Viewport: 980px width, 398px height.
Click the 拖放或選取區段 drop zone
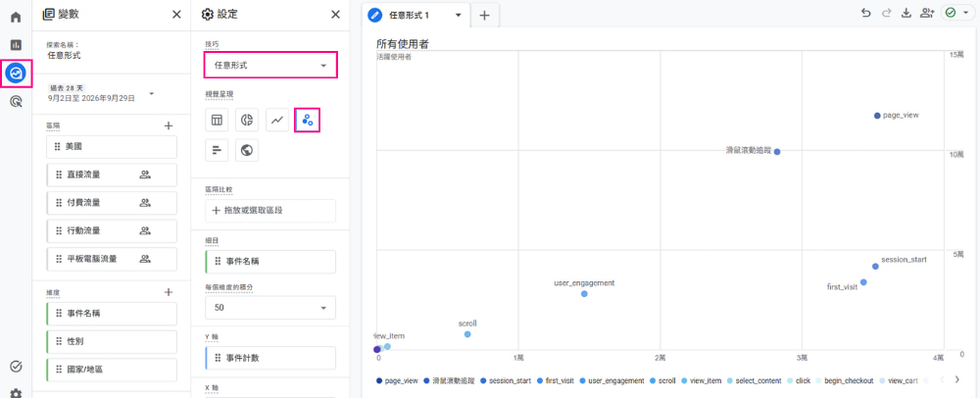[270, 211]
